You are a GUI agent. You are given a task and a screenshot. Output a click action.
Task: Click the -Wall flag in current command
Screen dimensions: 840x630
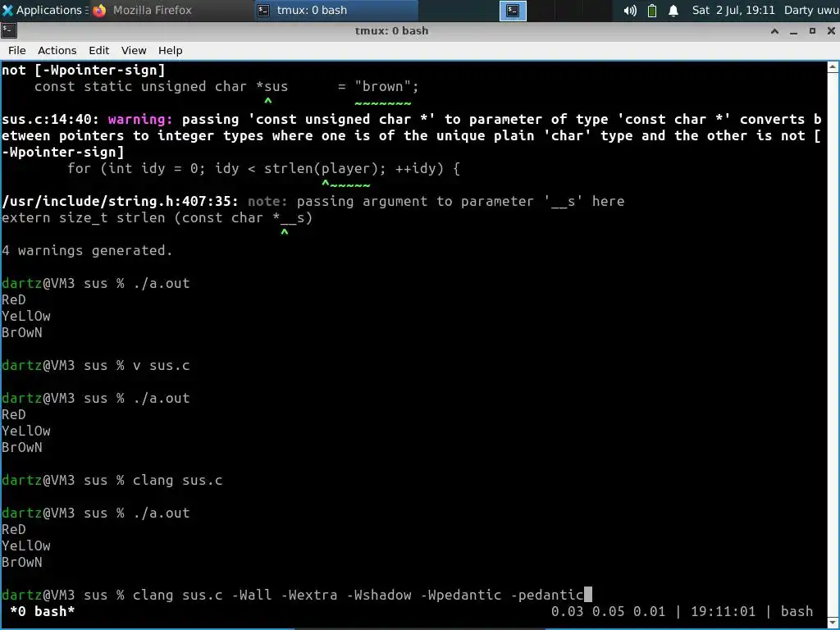coord(251,595)
